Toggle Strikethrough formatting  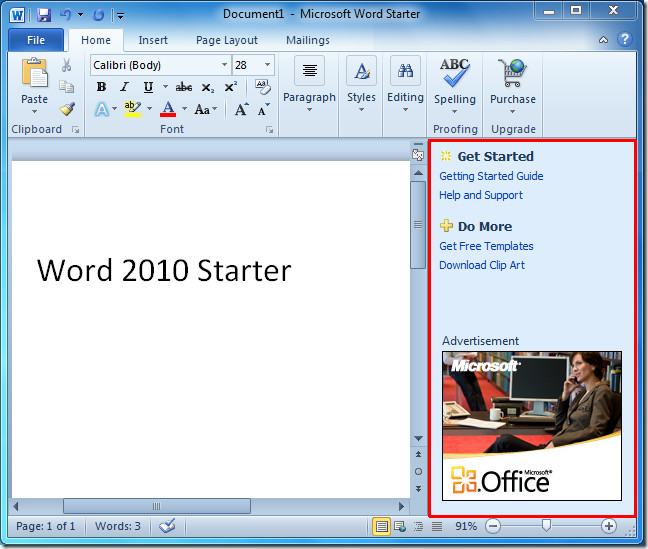tap(183, 87)
